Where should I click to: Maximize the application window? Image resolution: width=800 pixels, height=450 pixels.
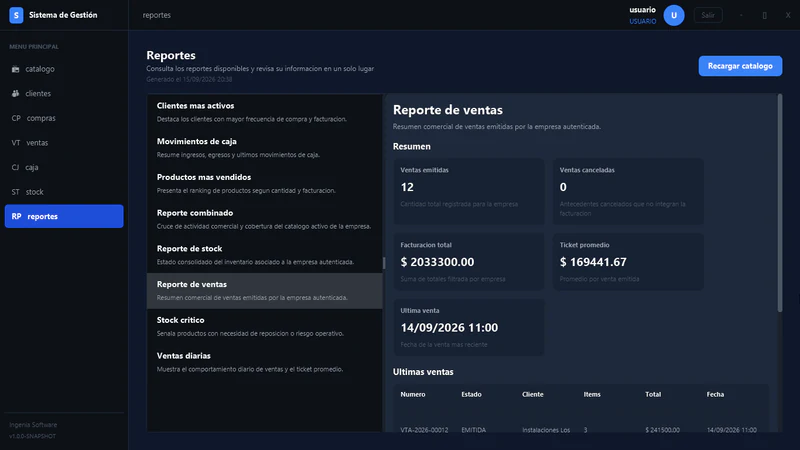coord(764,15)
